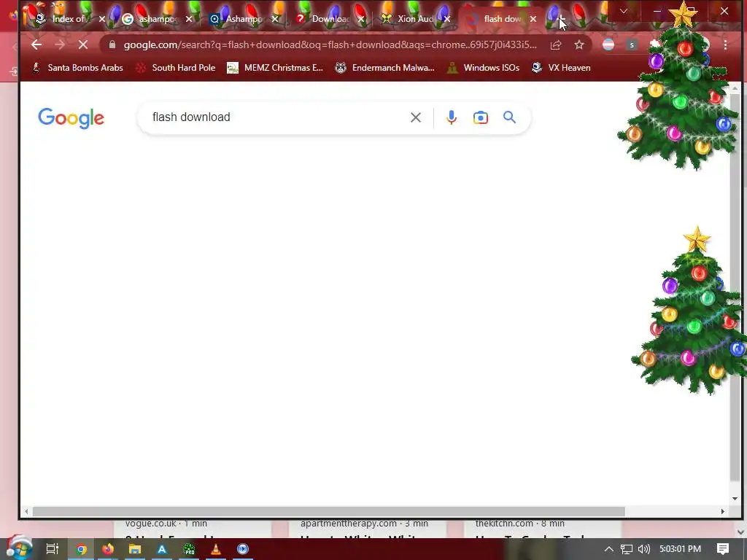This screenshot has width=747, height=560.
Task: Expand the tab search chevron
Action: click(x=623, y=11)
